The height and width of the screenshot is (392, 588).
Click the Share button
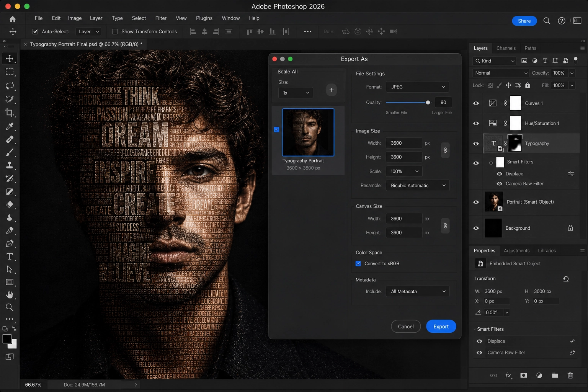click(524, 21)
